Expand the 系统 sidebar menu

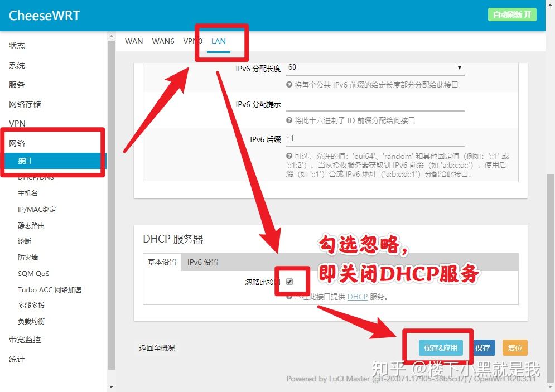coord(17,65)
